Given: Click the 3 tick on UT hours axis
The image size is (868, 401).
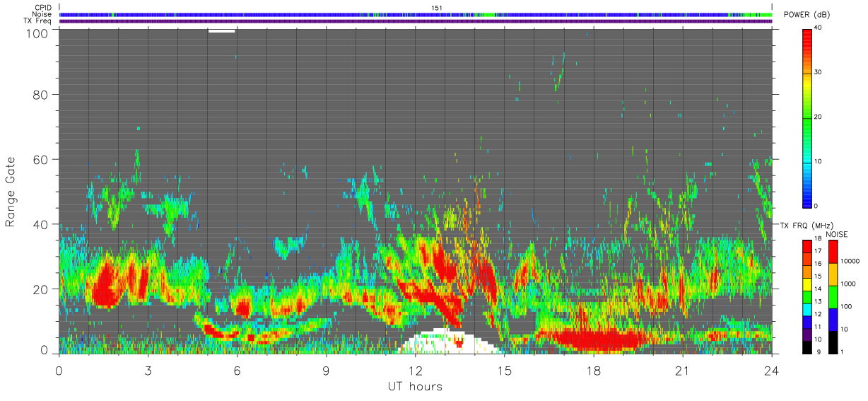Looking at the screenshot, I should pos(148,370).
